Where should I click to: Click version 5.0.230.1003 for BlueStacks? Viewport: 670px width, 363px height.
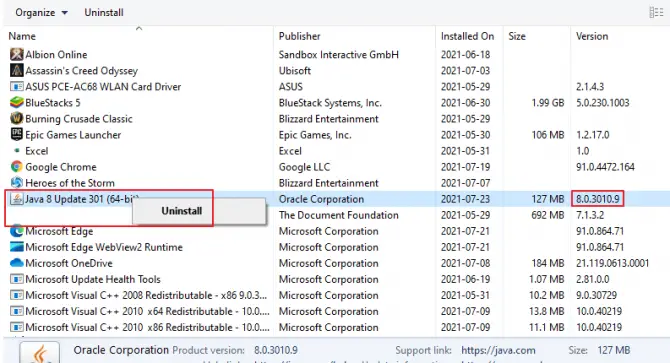pos(602,103)
